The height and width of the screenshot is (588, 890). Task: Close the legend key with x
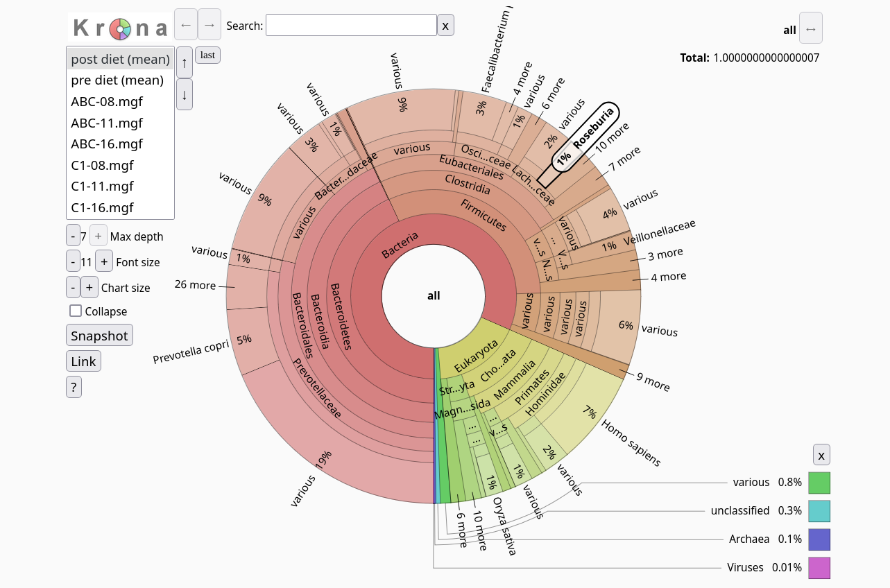(821, 455)
